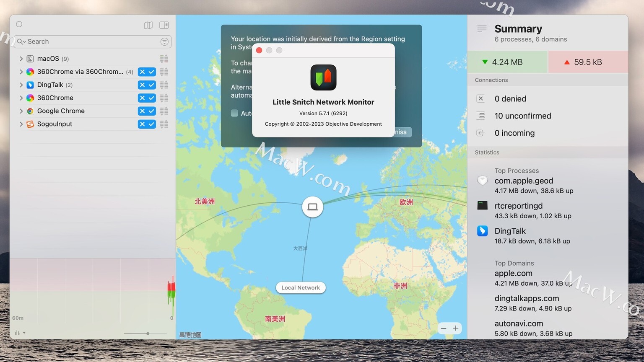Allow connections for DingTalk with check toggle
Image resolution: width=644 pixels, height=362 pixels.
pyautogui.click(x=151, y=85)
